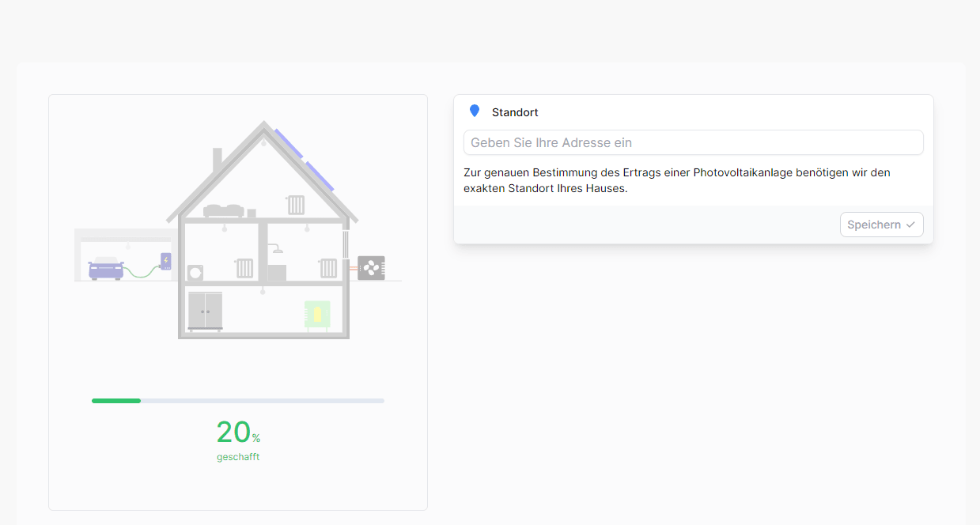Click the basement cabinet icon
This screenshot has height=525, width=980.
click(x=205, y=310)
